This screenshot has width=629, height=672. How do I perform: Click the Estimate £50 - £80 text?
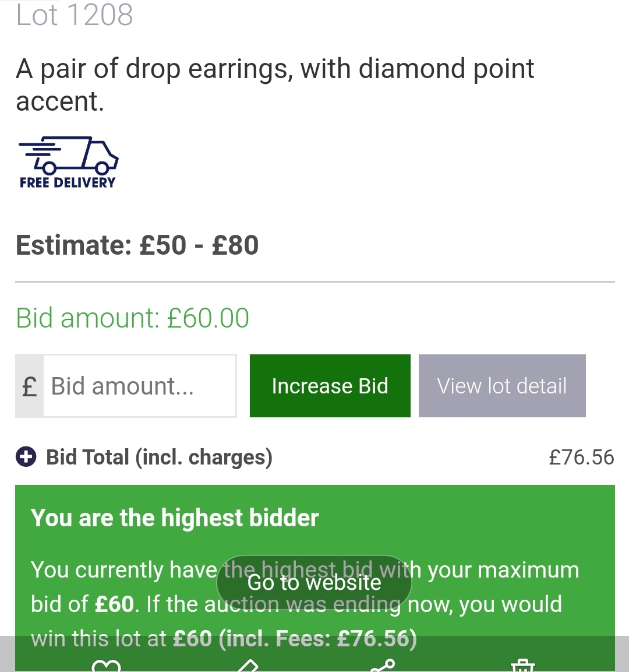point(137,245)
